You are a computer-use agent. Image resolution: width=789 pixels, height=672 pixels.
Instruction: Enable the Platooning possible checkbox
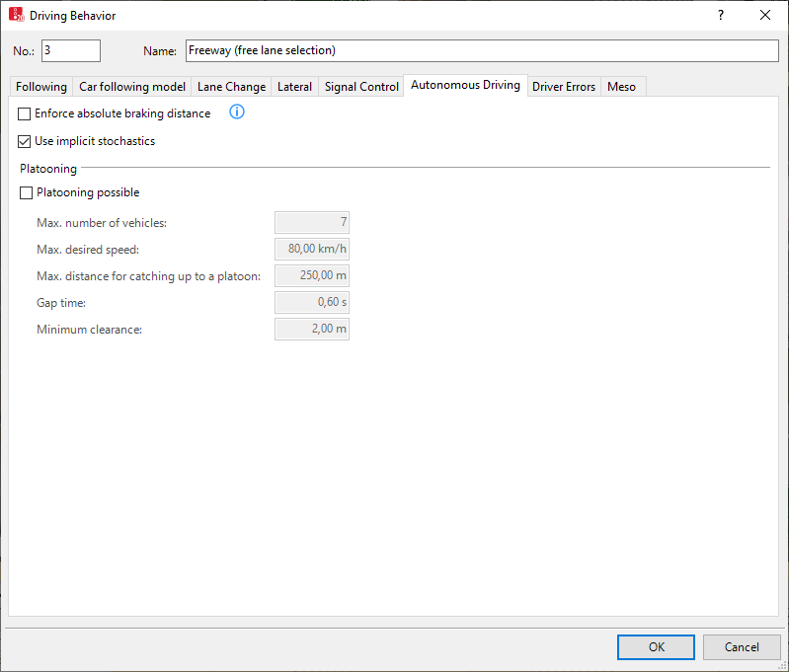point(27,192)
